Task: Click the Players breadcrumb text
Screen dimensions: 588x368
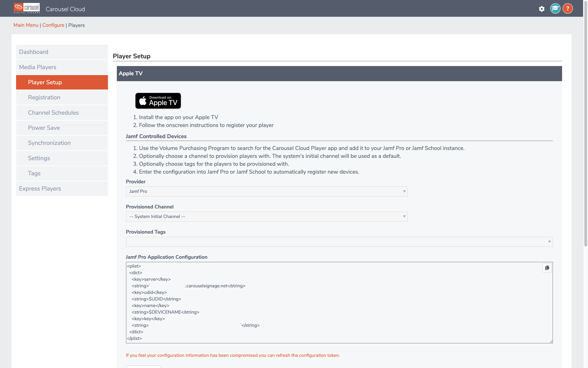Action: click(77, 25)
